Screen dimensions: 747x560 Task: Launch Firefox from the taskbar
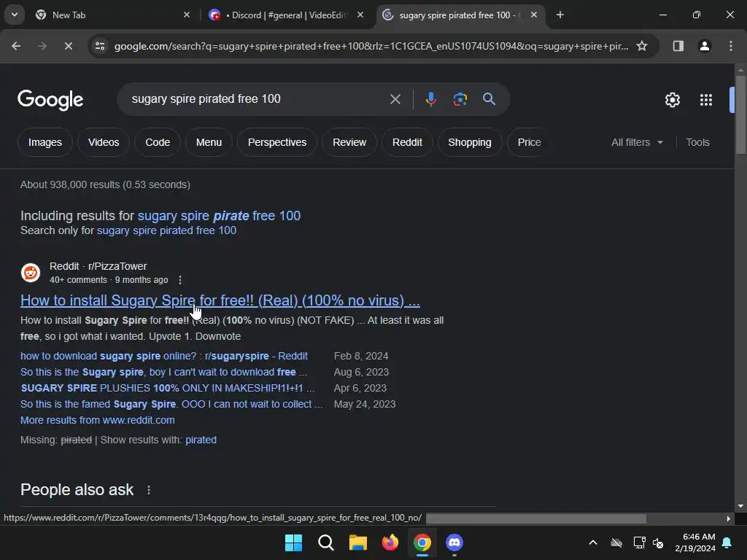tap(390, 542)
